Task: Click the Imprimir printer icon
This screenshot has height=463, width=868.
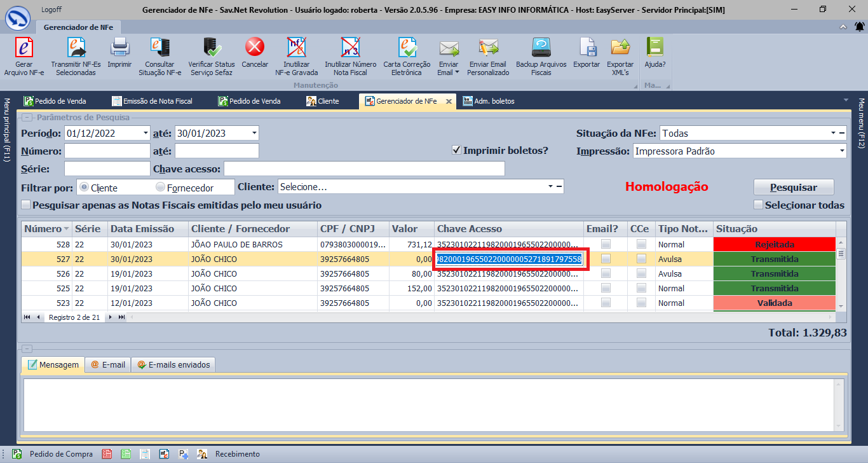Action: pos(119,48)
